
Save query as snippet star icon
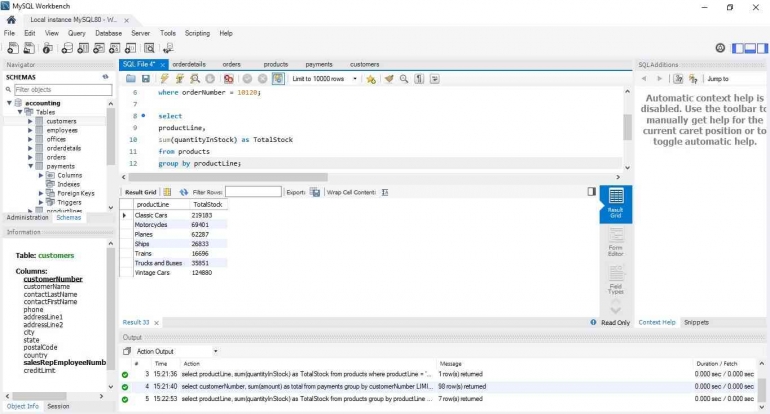(371, 79)
